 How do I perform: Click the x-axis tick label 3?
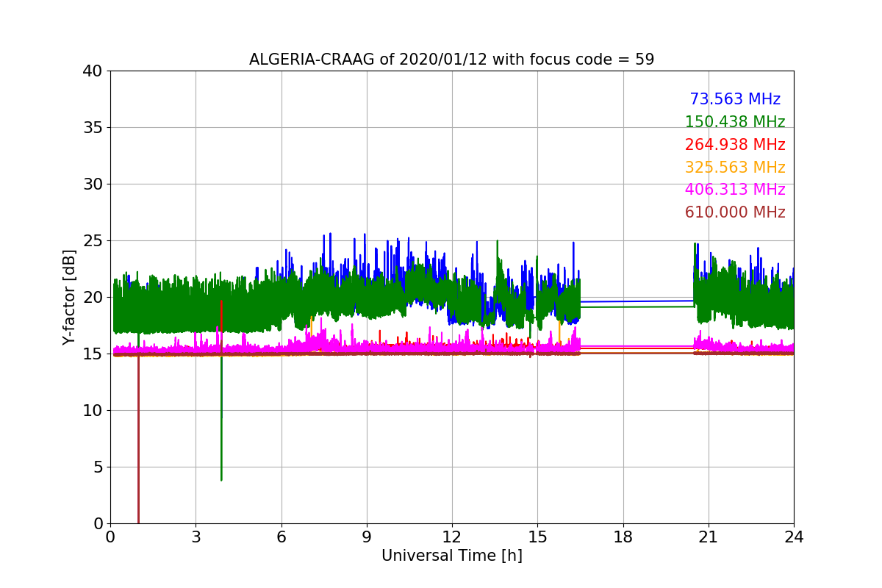pos(196,537)
